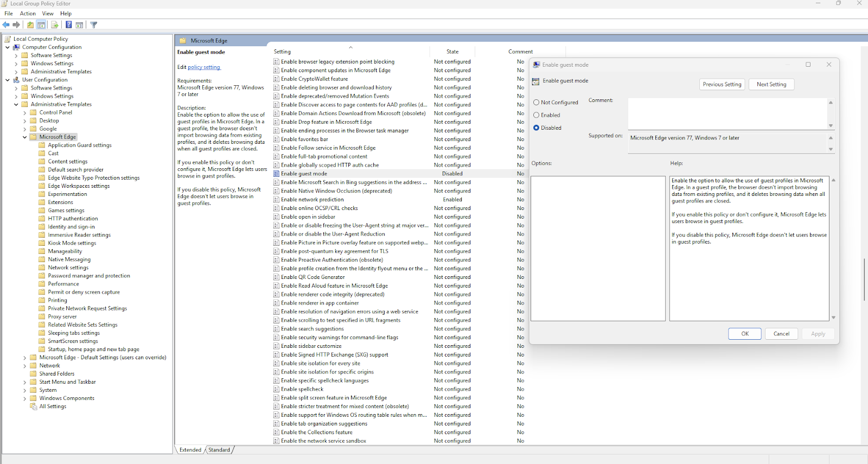Click the folder icon of Extensions
The width and height of the screenshot is (868, 464).
pos(42,202)
